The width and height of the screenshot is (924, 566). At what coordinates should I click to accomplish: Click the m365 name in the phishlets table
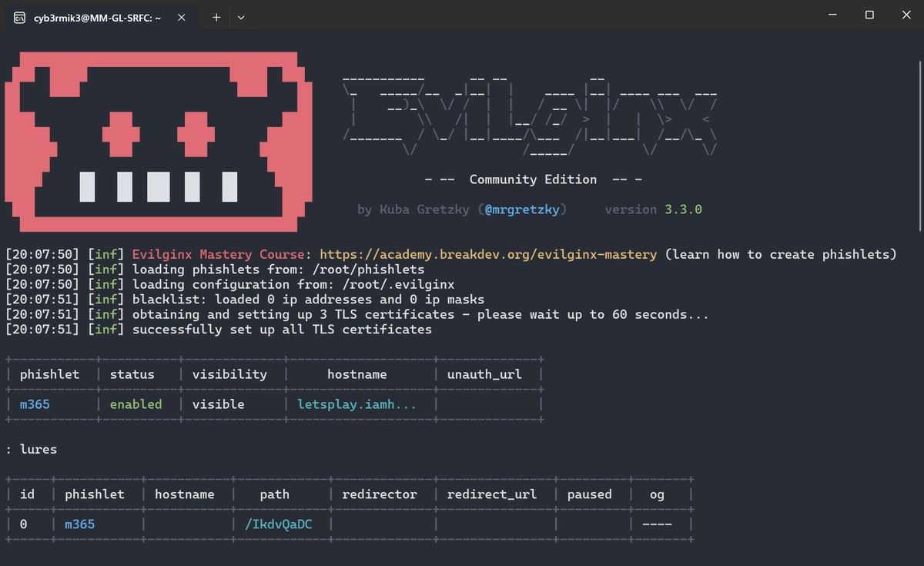[x=35, y=404]
